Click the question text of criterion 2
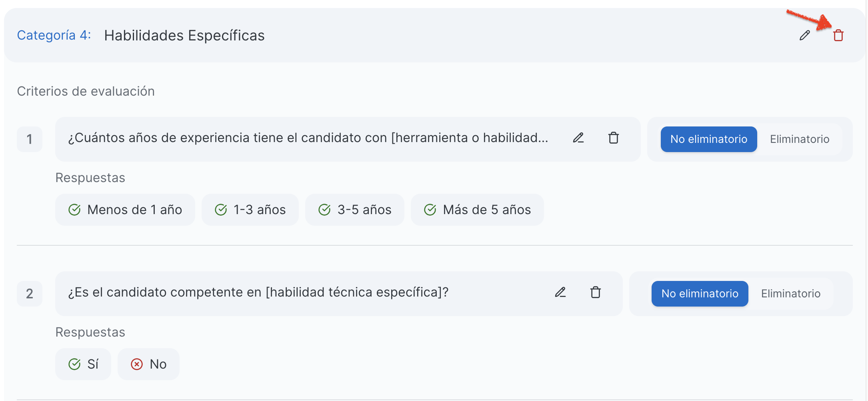868x401 pixels. point(258,293)
